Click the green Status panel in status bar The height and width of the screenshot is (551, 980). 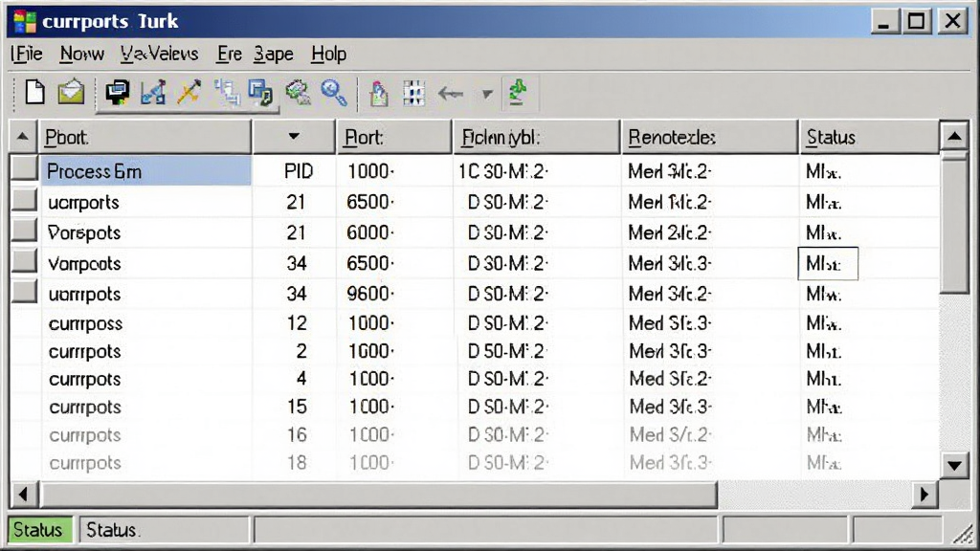coord(39,530)
